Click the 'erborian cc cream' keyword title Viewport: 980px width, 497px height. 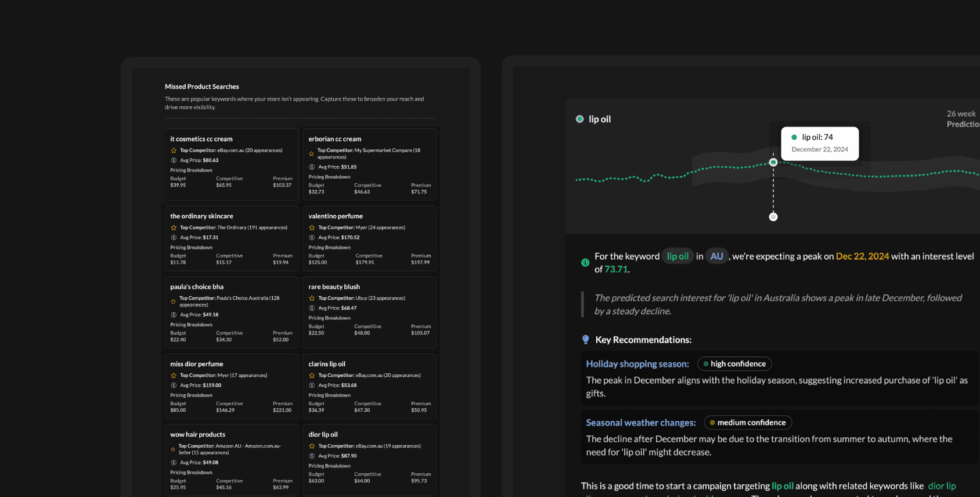pyautogui.click(x=335, y=139)
